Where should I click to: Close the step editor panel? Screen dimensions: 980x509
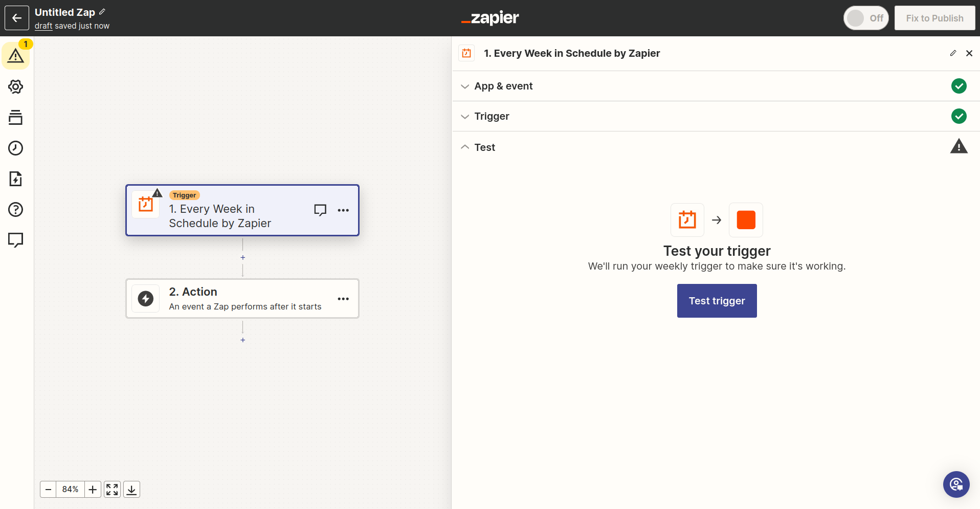969,53
